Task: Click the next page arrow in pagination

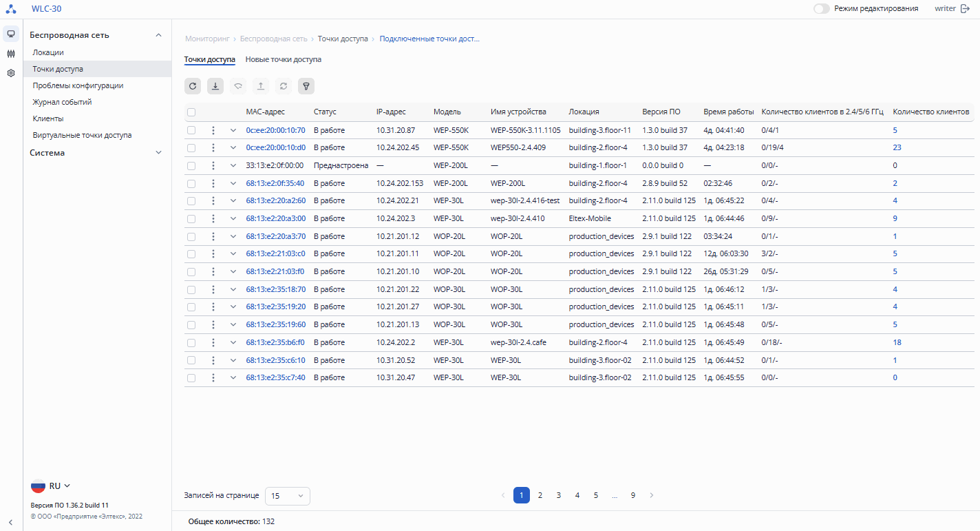Action: coord(652,495)
